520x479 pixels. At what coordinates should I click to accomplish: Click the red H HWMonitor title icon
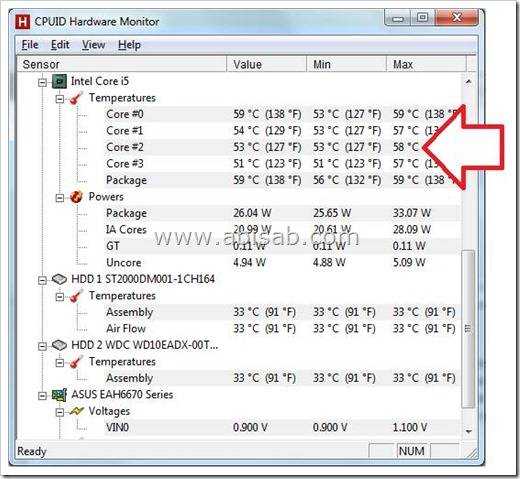tap(22, 22)
